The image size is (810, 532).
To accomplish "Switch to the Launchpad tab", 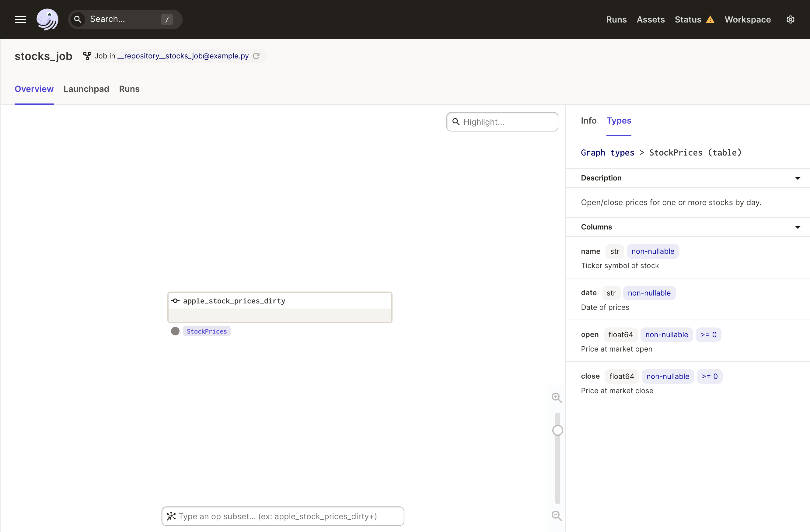I will [86, 89].
